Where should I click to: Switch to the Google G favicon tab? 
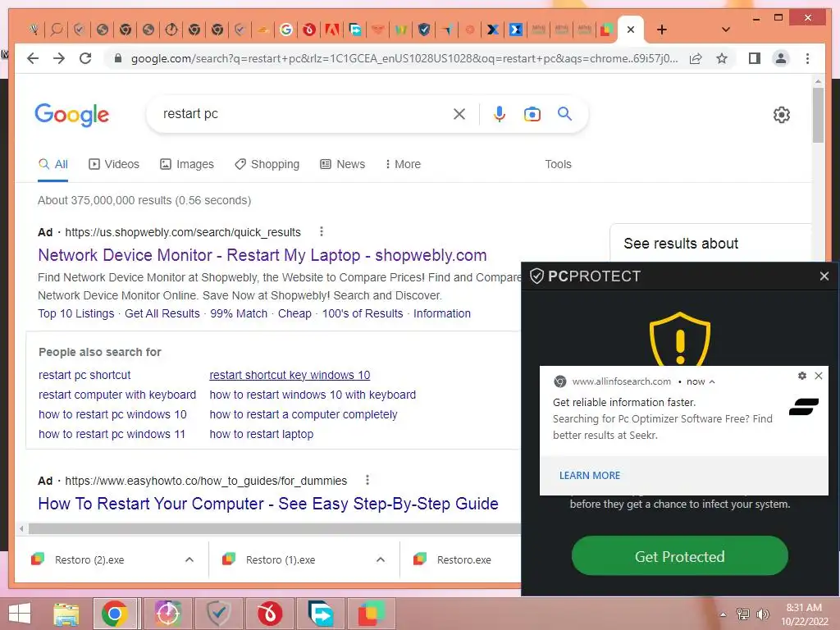pos(286,30)
